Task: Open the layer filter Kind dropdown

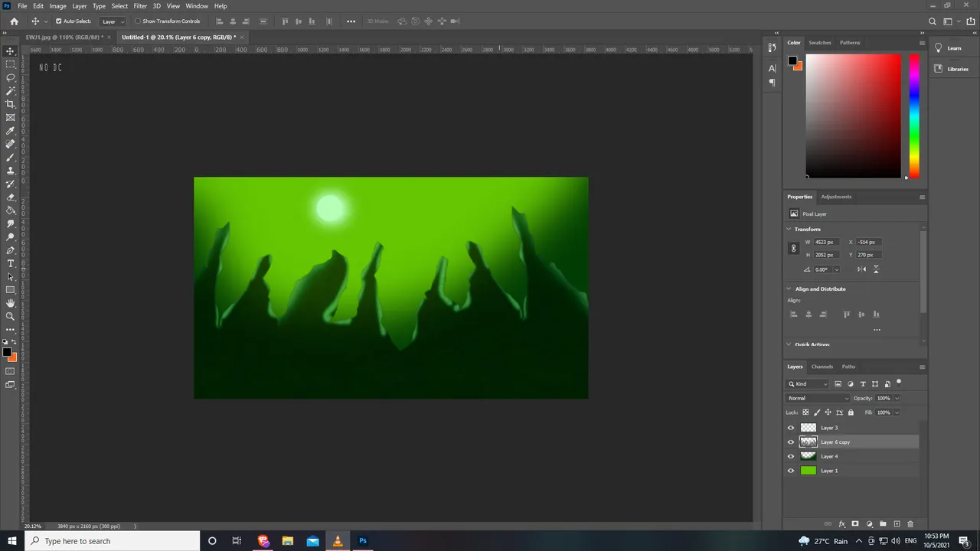Action: 808,383
